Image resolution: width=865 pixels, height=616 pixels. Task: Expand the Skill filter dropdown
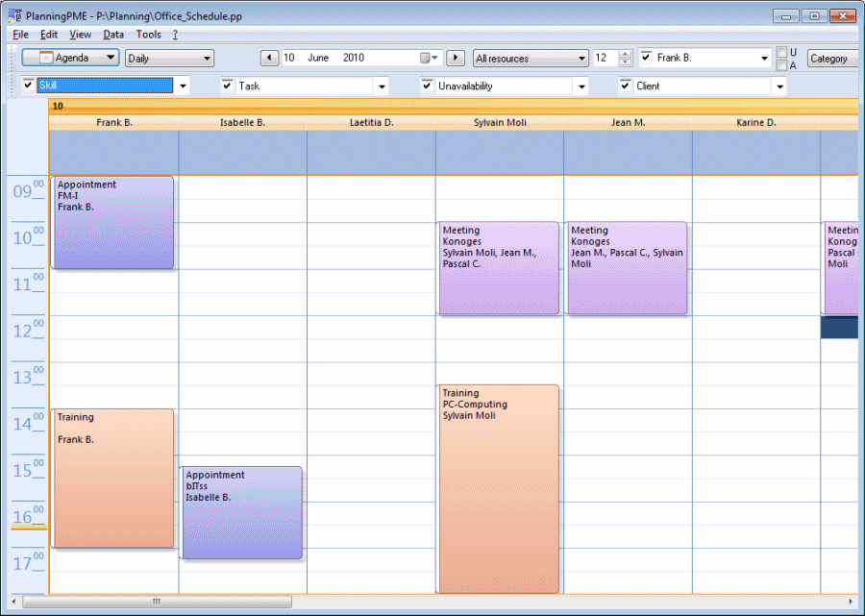click(x=184, y=86)
